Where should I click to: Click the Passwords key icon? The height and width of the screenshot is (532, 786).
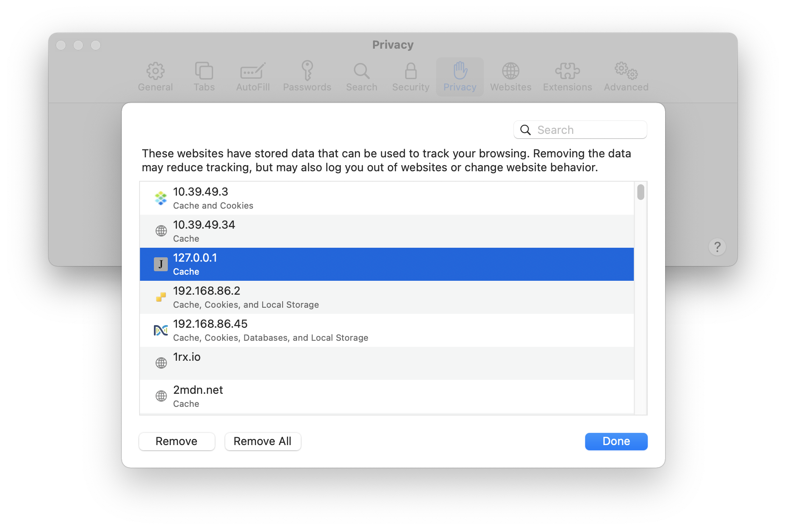[x=307, y=76]
